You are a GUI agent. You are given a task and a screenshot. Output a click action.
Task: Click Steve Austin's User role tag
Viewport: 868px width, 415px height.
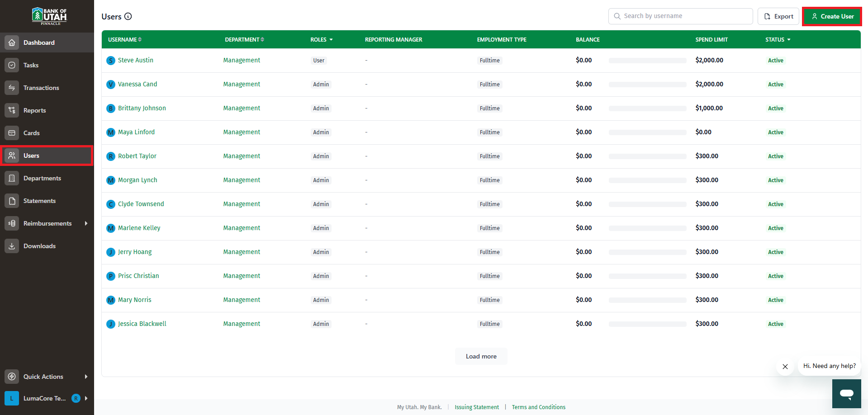[318, 61]
